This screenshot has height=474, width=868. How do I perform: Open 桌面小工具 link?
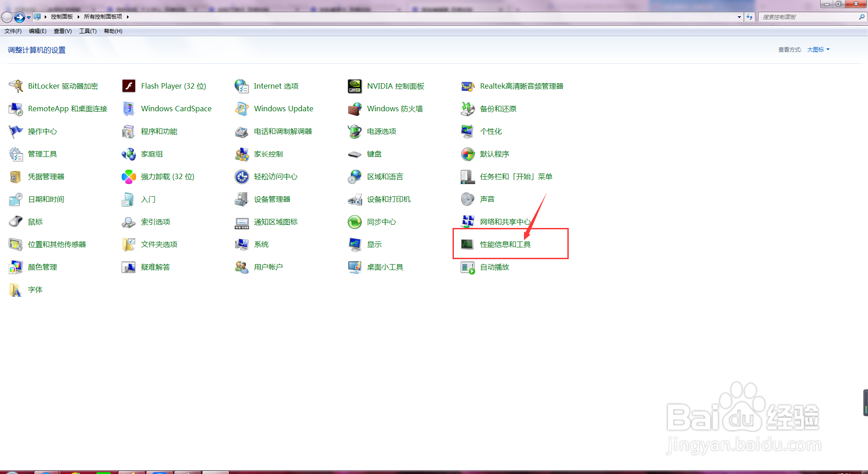pos(385,267)
